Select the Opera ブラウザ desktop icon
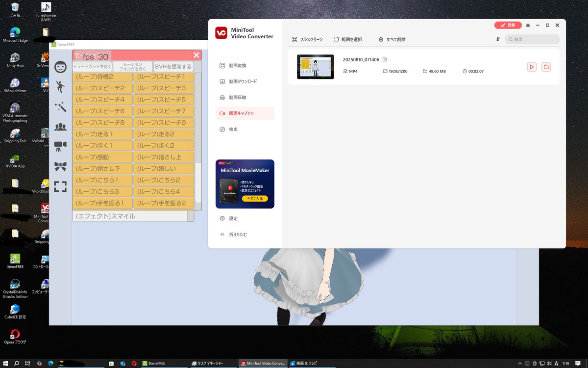Screen dimensions: 588x368 [15, 336]
